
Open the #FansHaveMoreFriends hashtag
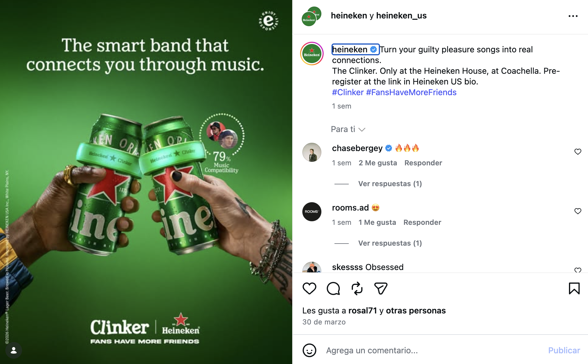[411, 92]
